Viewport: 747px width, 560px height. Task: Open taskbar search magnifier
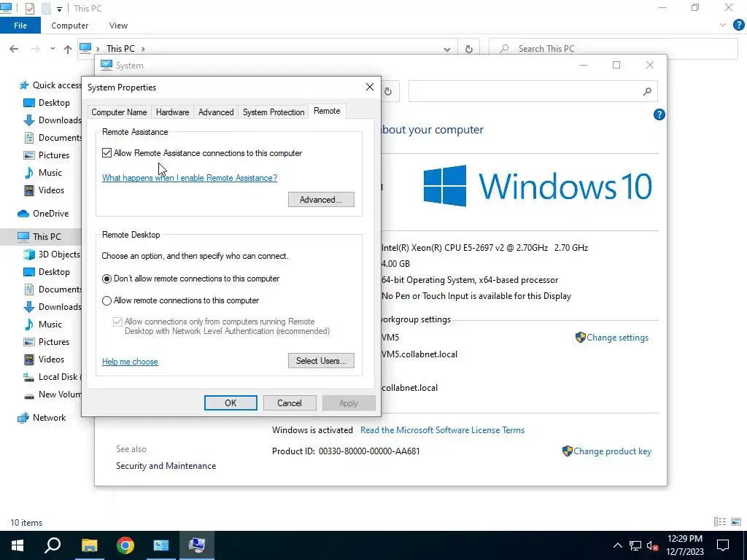[53, 545]
